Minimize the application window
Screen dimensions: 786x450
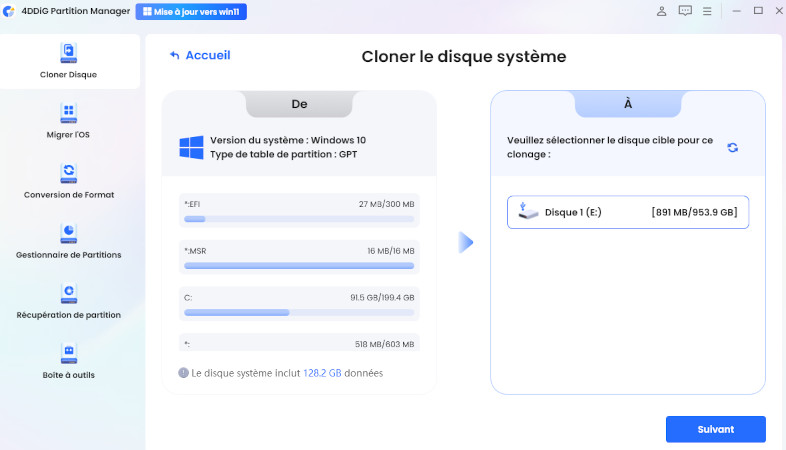pyautogui.click(x=736, y=11)
